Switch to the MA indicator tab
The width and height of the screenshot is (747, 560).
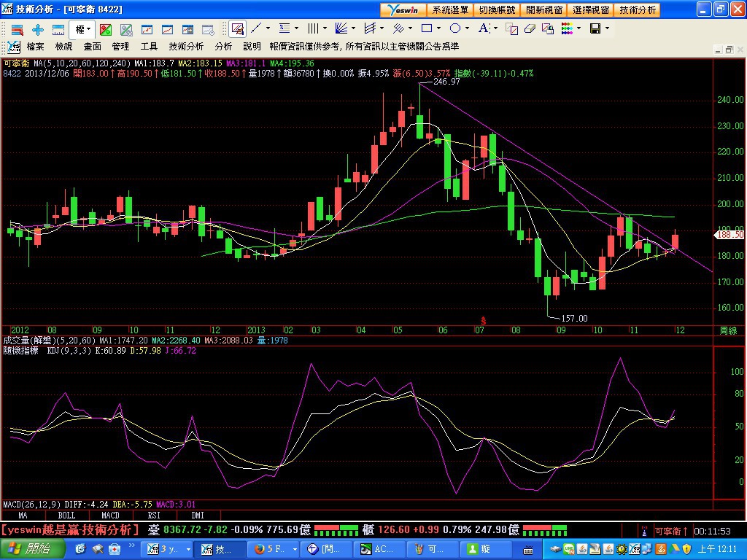point(23,516)
